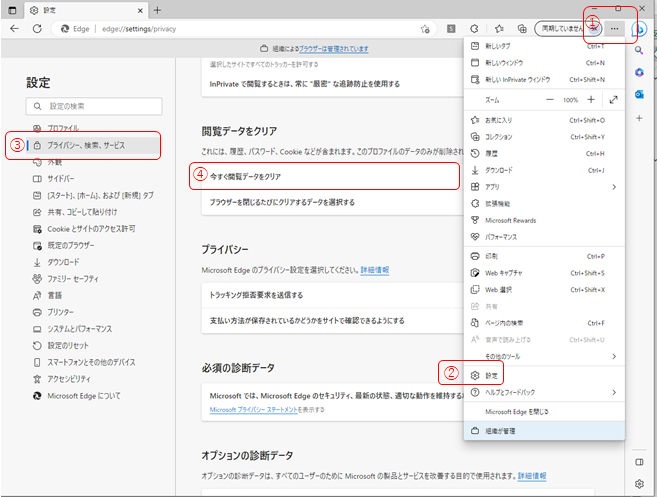The width and height of the screenshot is (657, 497).
Task: Add this page to favorites star icon
Action: pyautogui.click(x=425, y=29)
